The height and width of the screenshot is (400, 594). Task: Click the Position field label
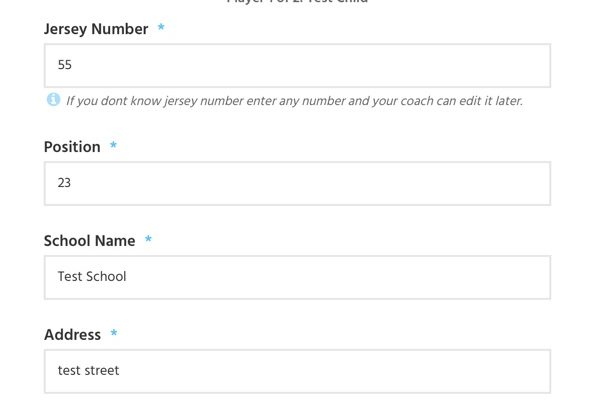pyautogui.click(x=72, y=147)
